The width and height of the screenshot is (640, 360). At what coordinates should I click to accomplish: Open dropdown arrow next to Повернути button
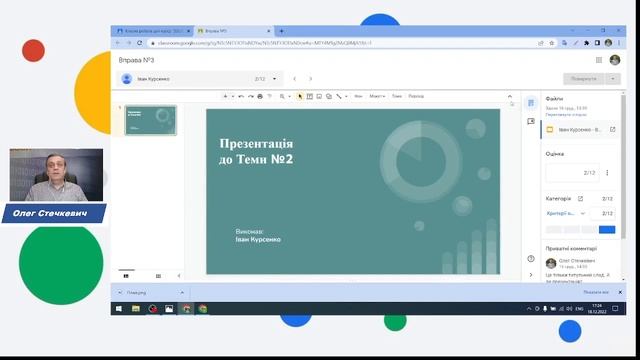tap(613, 79)
